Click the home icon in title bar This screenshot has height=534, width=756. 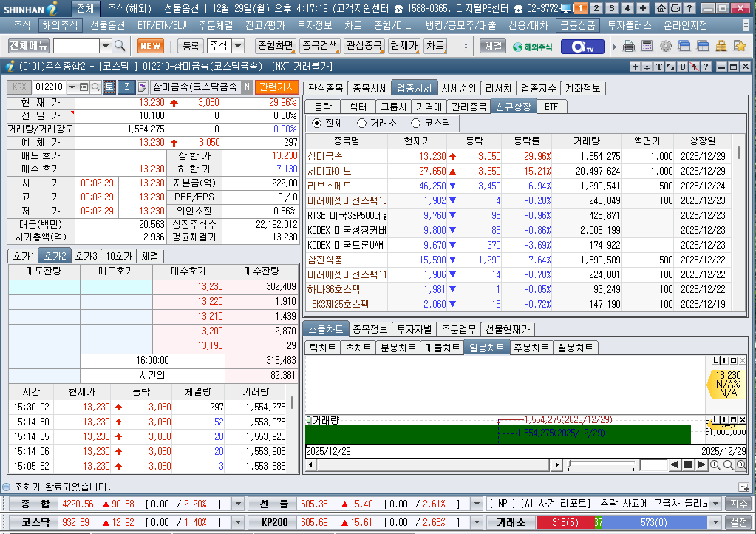661,8
